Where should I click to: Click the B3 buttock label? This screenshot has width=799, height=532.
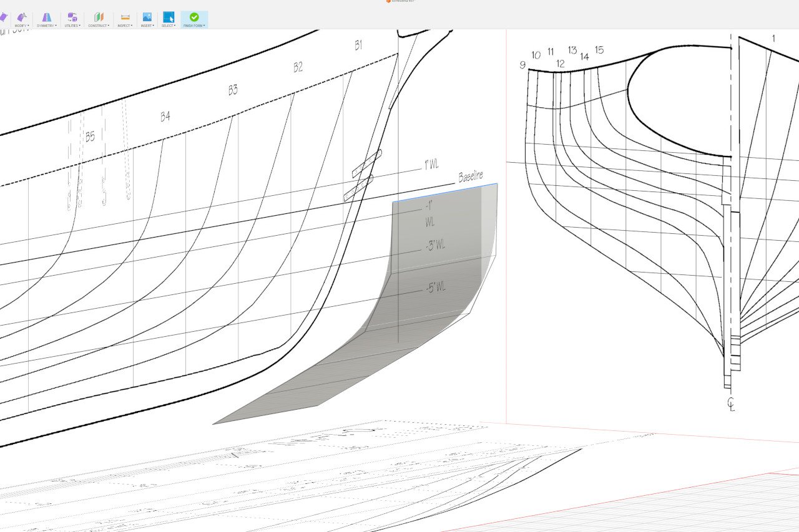pos(233,90)
